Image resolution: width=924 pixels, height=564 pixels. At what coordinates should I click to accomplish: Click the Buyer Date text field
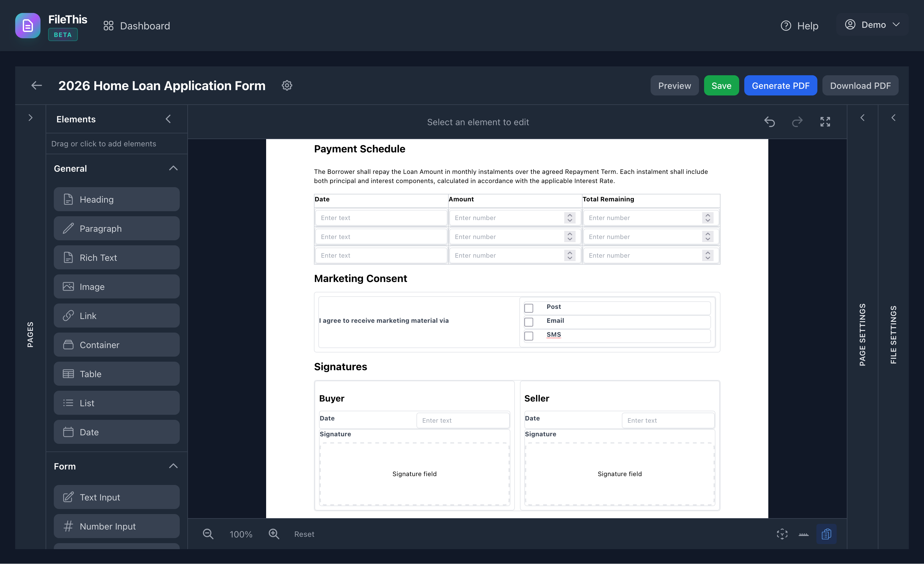463,420
